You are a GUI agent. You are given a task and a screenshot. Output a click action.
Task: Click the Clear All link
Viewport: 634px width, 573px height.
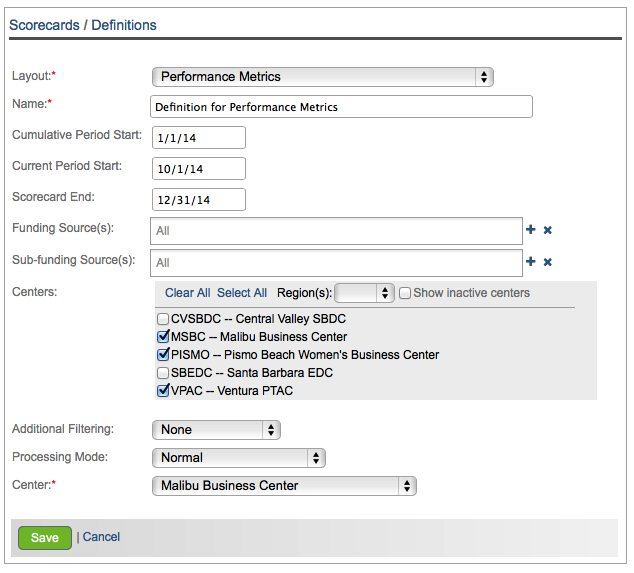tap(187, 293)
